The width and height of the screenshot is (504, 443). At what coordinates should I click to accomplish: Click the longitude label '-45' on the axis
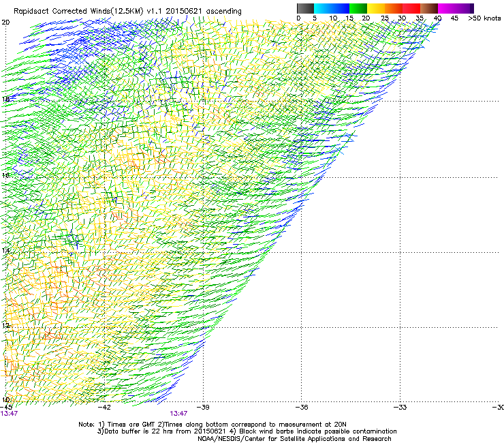coord(6,408)
